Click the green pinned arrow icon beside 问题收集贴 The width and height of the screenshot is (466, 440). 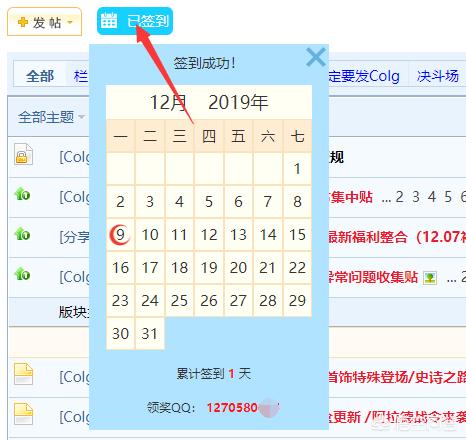pyautogui.click(x=22, y=274)
